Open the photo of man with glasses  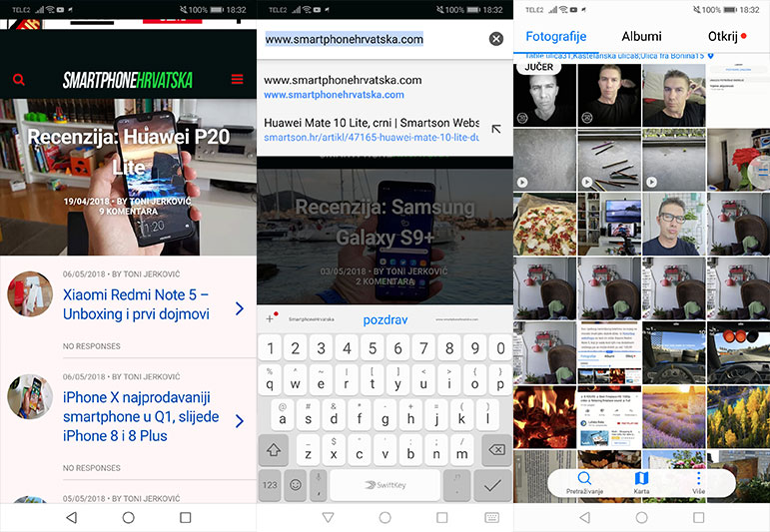click(674, 224)
